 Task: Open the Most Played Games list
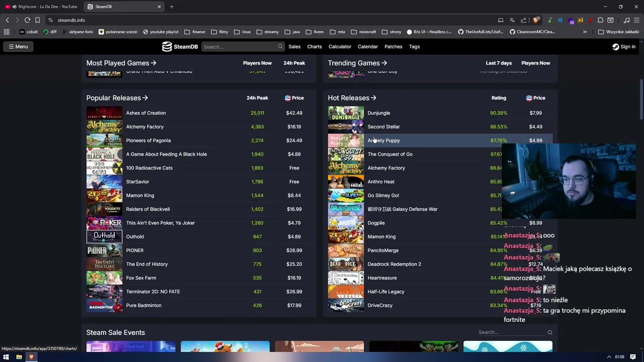[121, 63]
